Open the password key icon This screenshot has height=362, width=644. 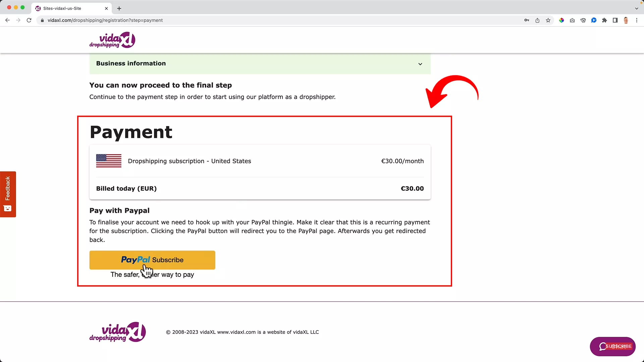(x=527, y=20)
